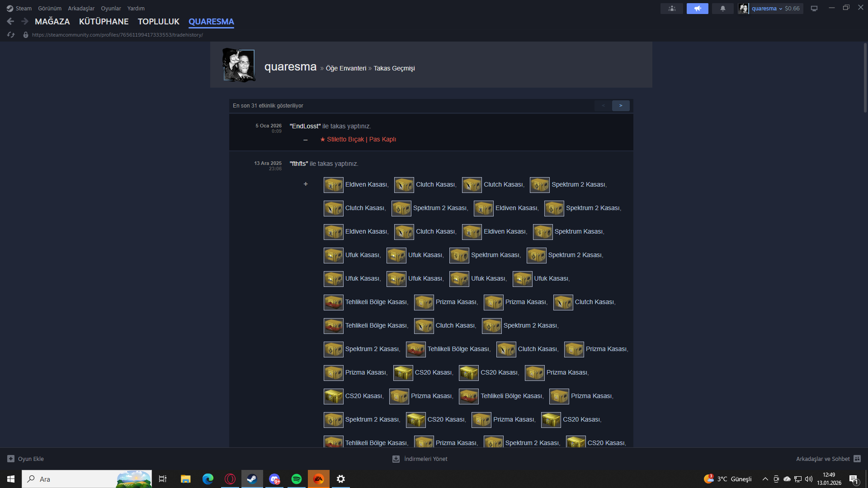868x488 pixels.
Task: Open Spotify from the taskbar
Action: [297, 479]
